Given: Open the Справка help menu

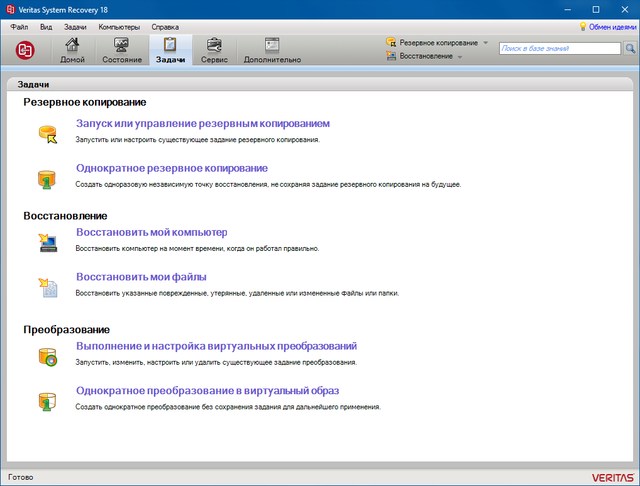Looking at the screenshot, I should click(x=166, y=26).
